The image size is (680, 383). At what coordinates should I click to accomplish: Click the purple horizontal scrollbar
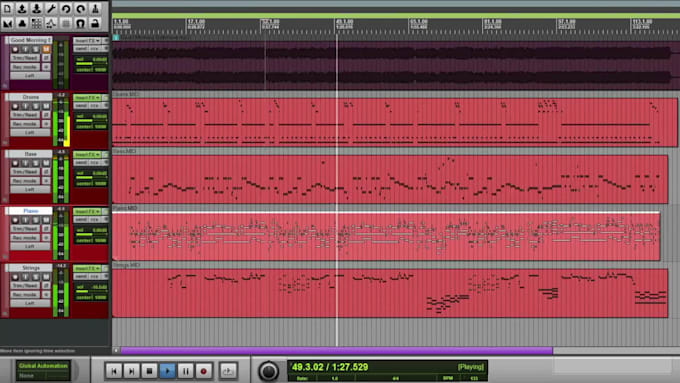[337, 350]
